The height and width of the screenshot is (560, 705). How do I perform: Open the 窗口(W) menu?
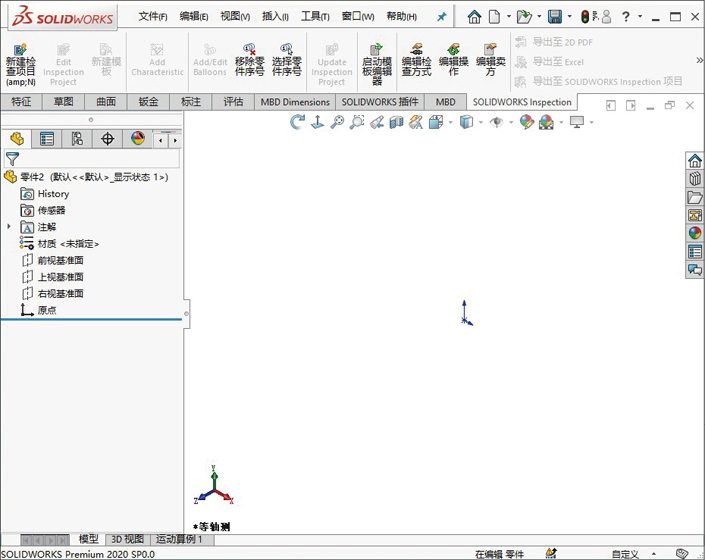coord(358,17)
